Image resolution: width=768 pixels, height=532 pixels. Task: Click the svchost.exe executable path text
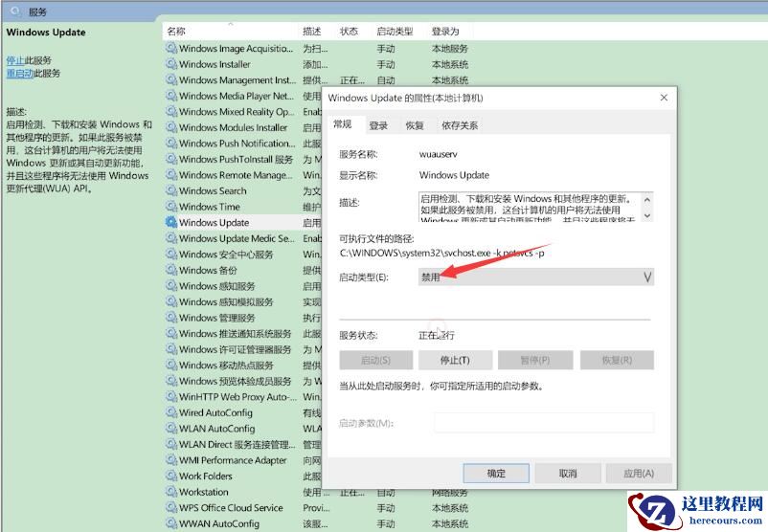click(441, 253)
